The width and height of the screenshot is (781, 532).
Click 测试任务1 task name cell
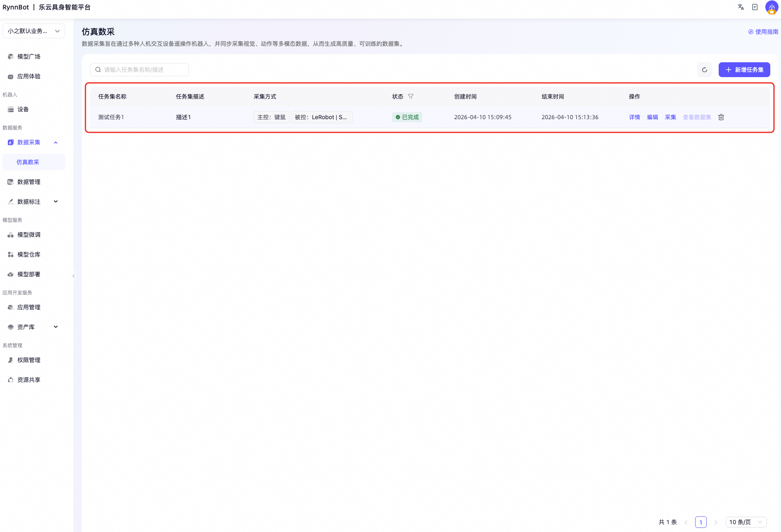[x=111, y=117]
